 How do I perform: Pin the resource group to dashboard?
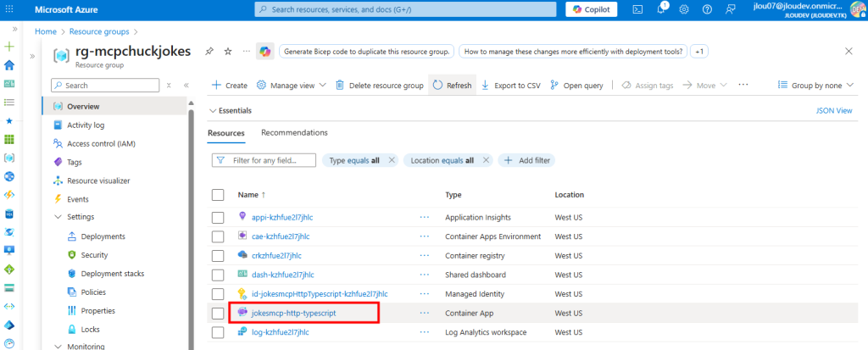click(x=209, y=51)
